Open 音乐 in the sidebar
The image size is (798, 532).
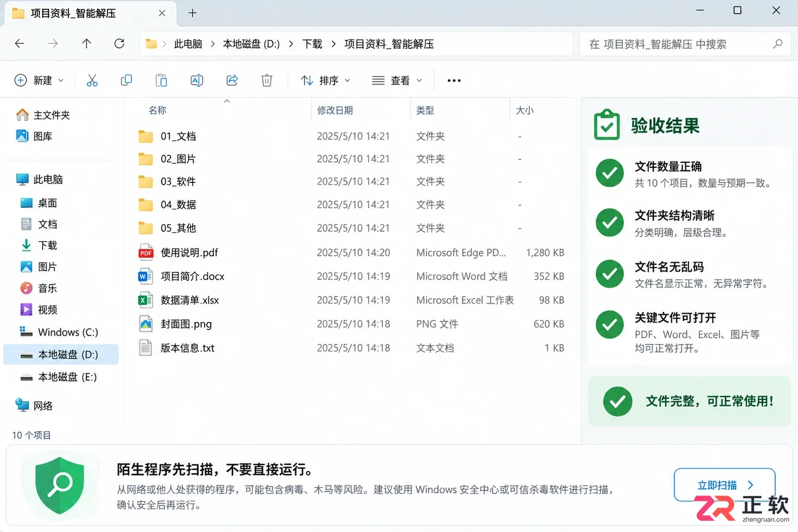39,288
